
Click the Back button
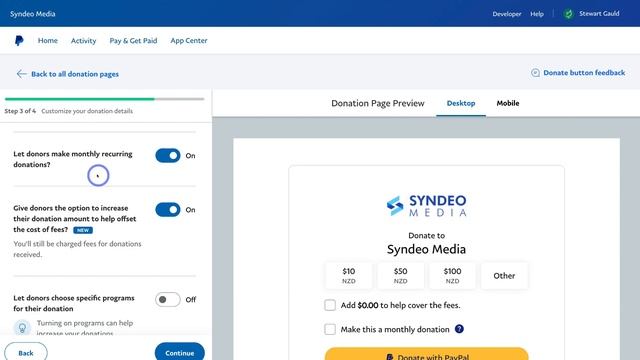coord(26,352)
